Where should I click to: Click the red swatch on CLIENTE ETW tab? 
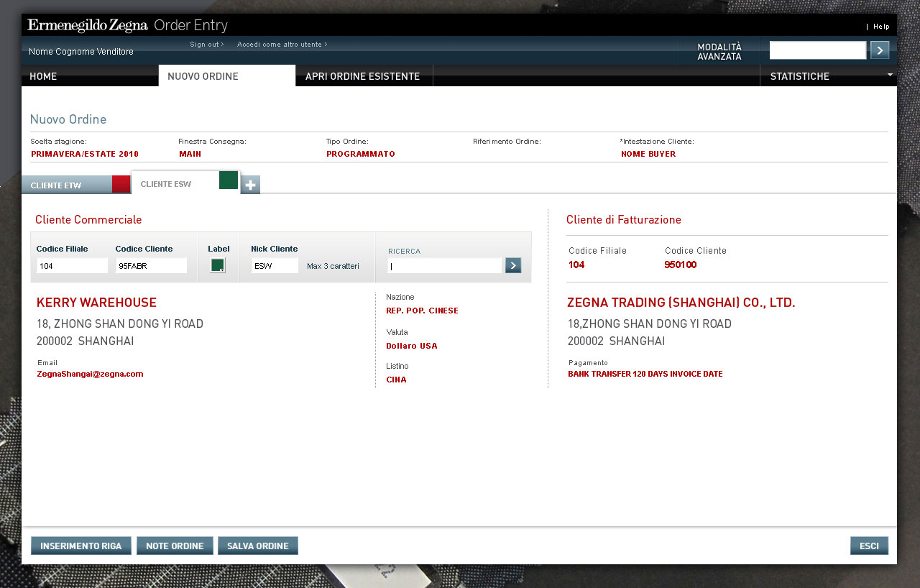(121, 184)
